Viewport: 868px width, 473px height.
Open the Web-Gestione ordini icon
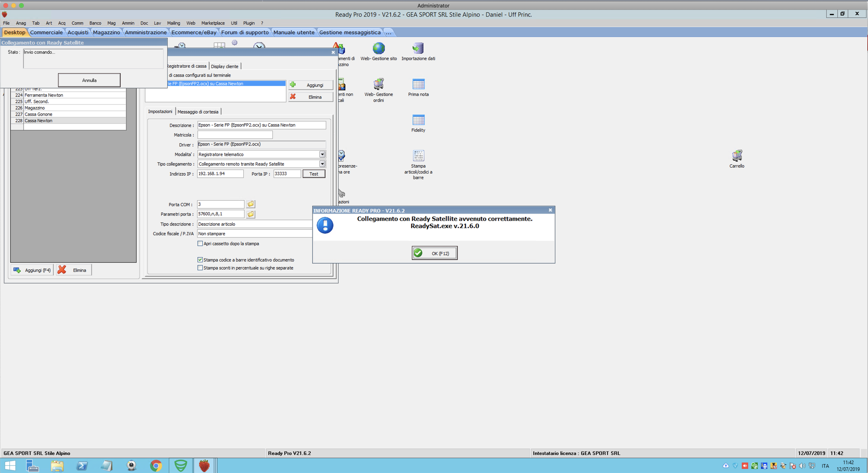click(378, 84)
